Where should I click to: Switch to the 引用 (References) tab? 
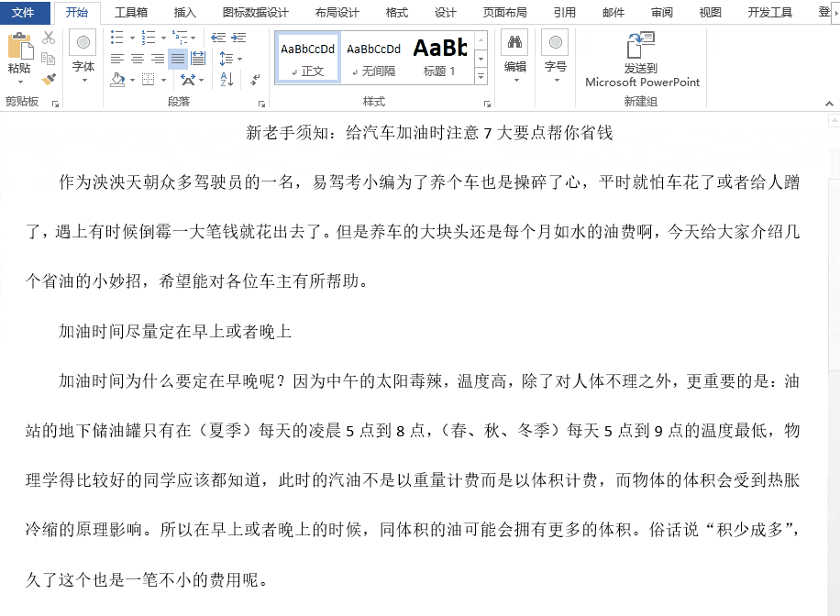pyautogui.click(x=565, y=12)
